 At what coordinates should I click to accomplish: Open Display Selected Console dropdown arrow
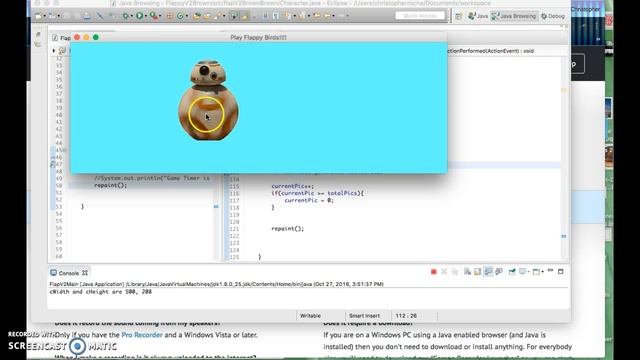point(528,272)
